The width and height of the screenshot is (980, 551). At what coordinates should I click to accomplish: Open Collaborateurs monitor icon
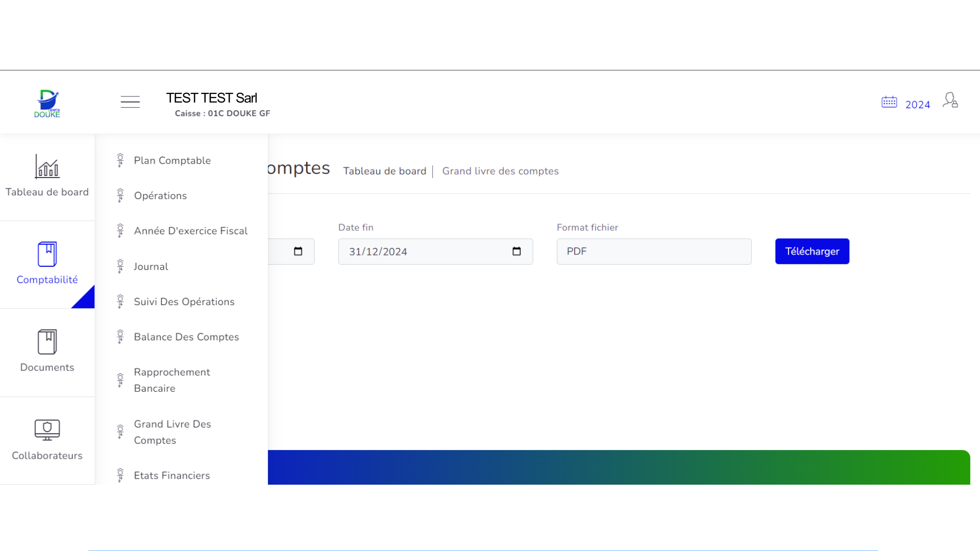(47, 430)
